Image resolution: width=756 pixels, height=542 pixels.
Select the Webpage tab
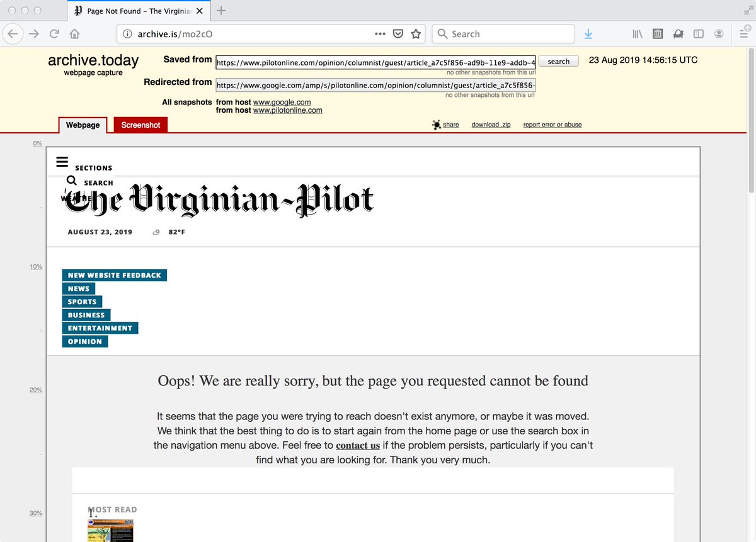(83, 125)
